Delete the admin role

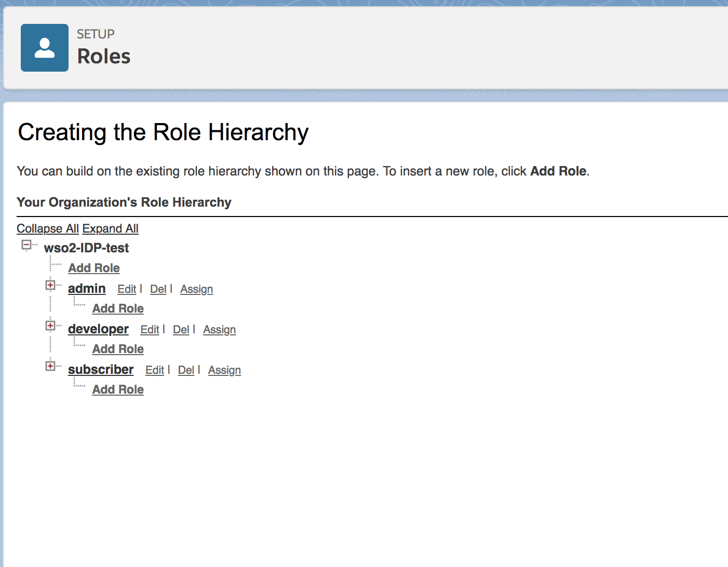pyautogui.click(x=158, y=289)
